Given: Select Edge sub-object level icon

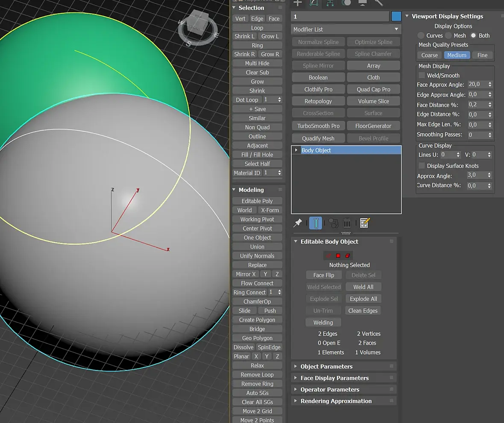Looking at the screenshot, I should pyautogui.click(x=328, y=256).
